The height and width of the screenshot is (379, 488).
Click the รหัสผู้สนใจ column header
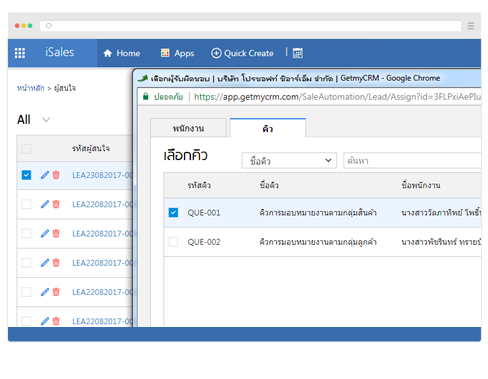(x=91, y=148)
